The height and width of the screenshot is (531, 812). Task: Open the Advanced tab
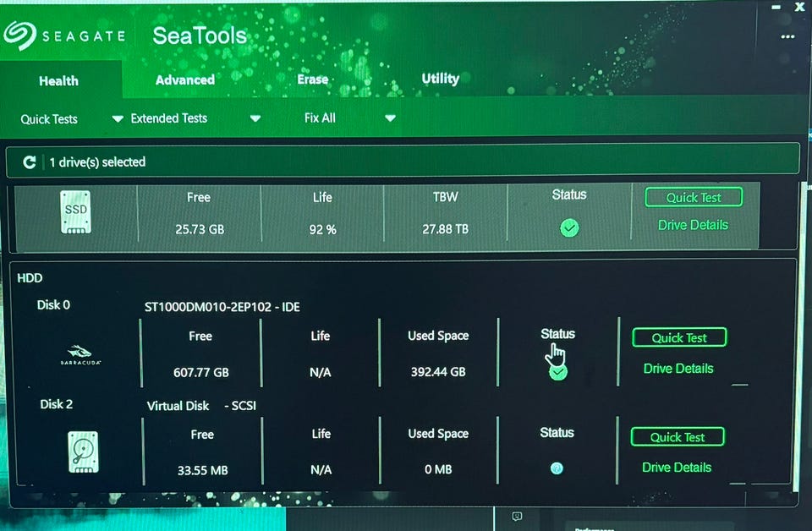pyautogui.click(x=185, y=79)
